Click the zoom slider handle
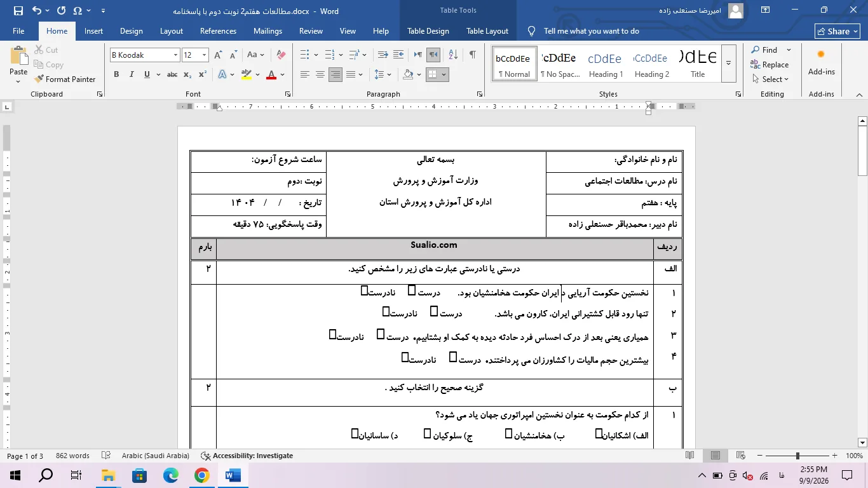The image size is (868, 488). [797, 456]
